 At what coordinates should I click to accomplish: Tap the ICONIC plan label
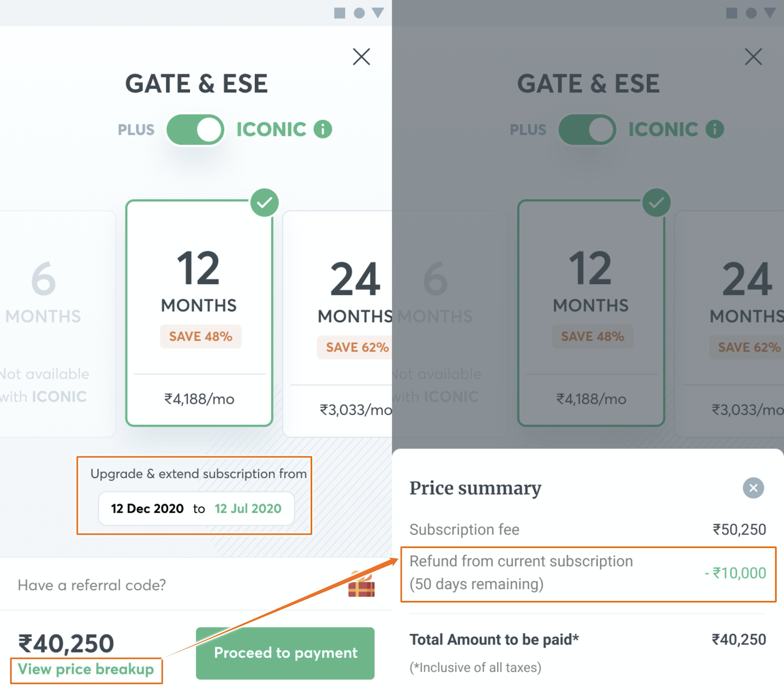[x=271, y=130]
